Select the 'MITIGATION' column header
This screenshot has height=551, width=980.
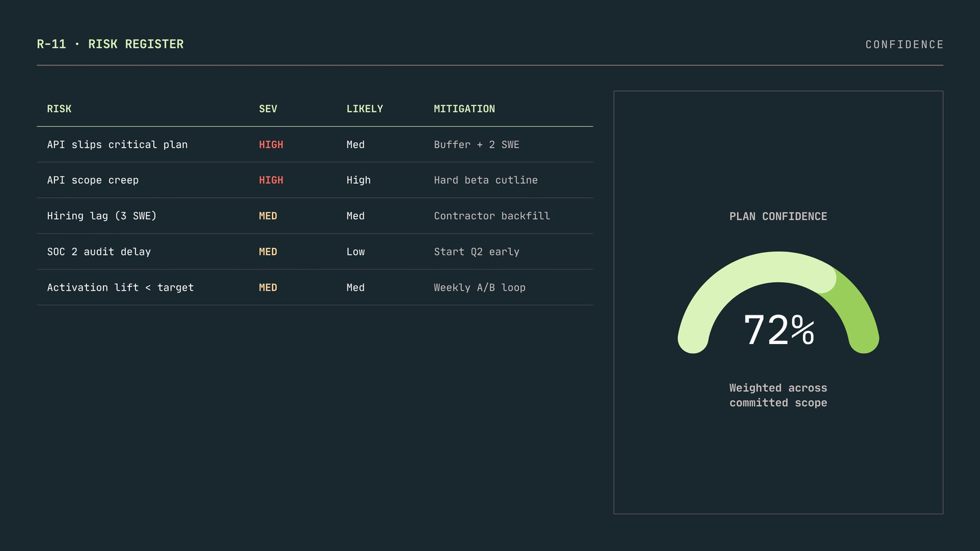pos(464,109)
